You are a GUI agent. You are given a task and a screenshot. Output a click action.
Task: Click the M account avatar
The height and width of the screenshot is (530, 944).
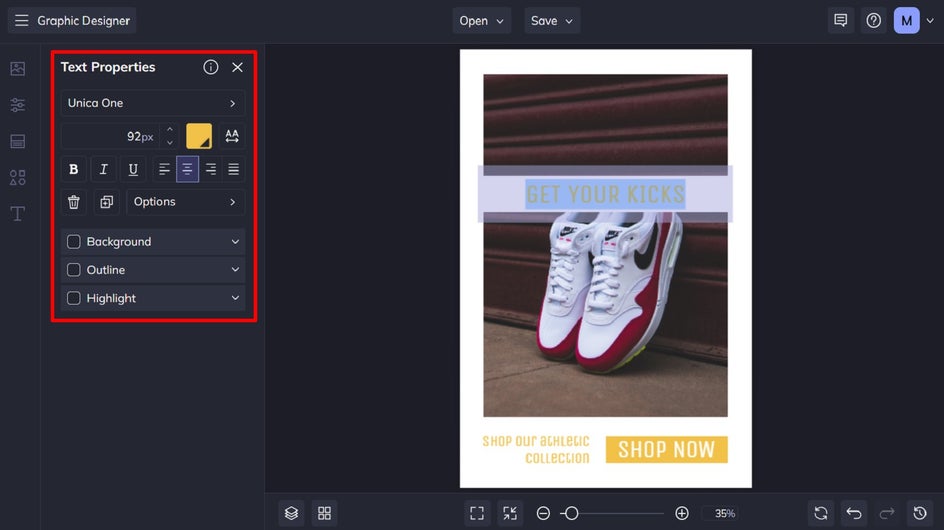point(906,20)
